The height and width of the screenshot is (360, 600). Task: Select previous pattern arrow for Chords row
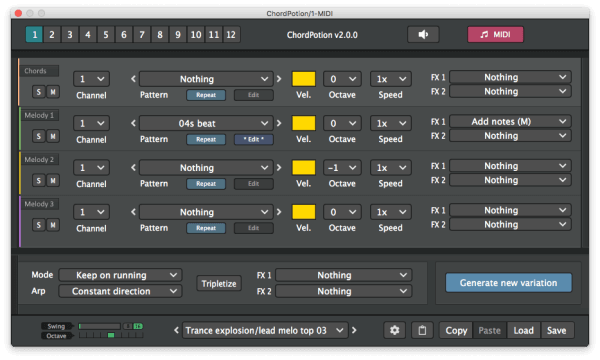pos(133,79)
